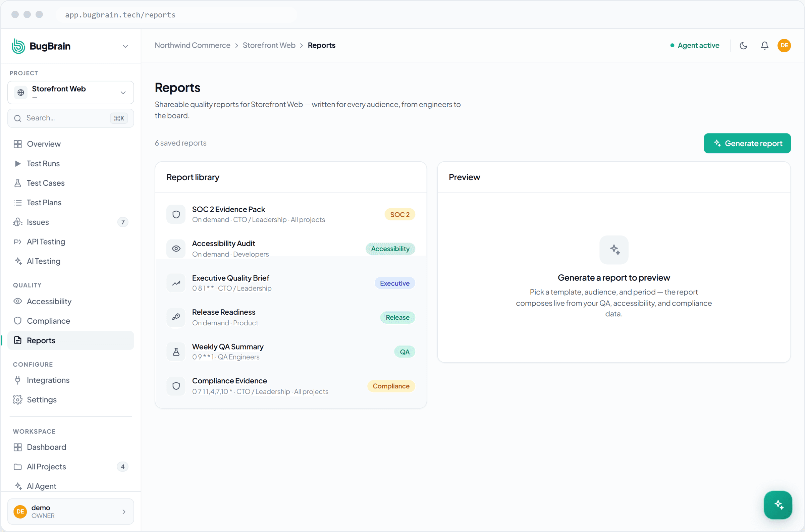Click the API Testing icon
805x532 pixels.
18,242
